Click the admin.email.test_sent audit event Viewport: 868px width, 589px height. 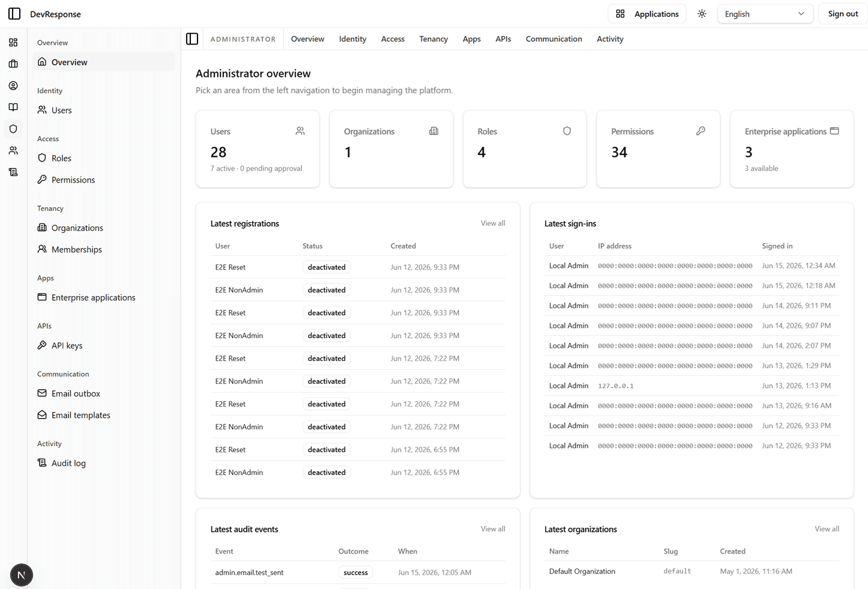pos(249,573)
